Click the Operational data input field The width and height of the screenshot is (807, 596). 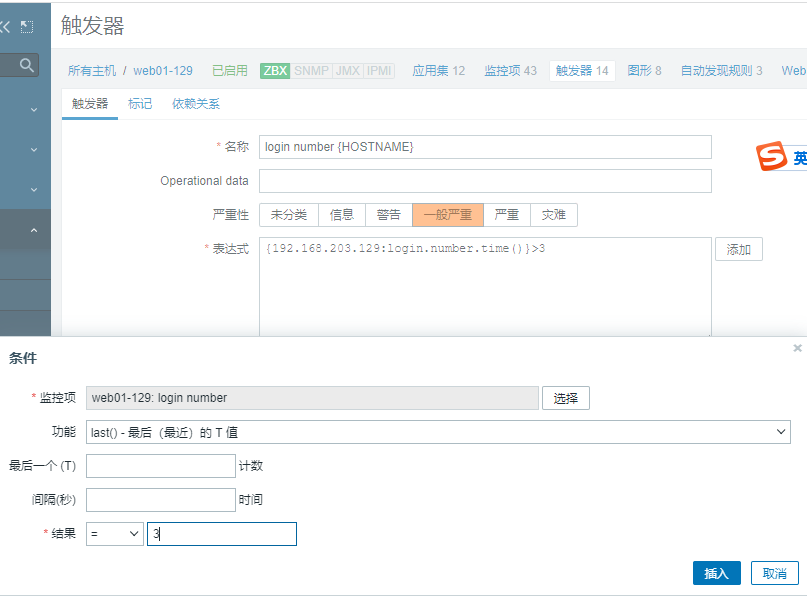click(485, 181)
